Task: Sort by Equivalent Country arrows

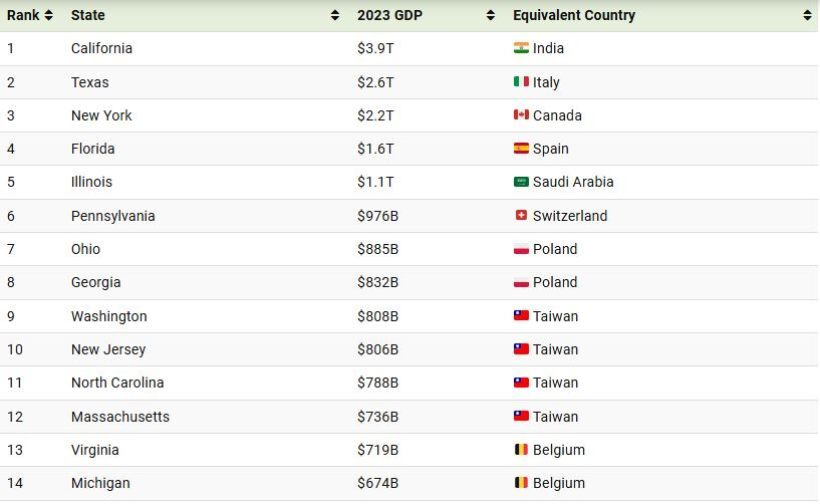Action: point(807,15)
